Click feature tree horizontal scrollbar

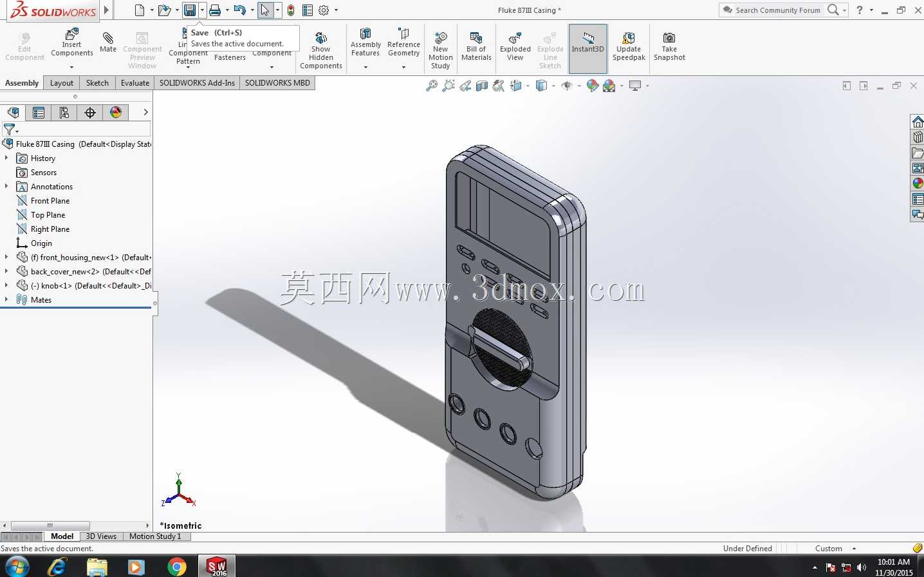(50, 525)
